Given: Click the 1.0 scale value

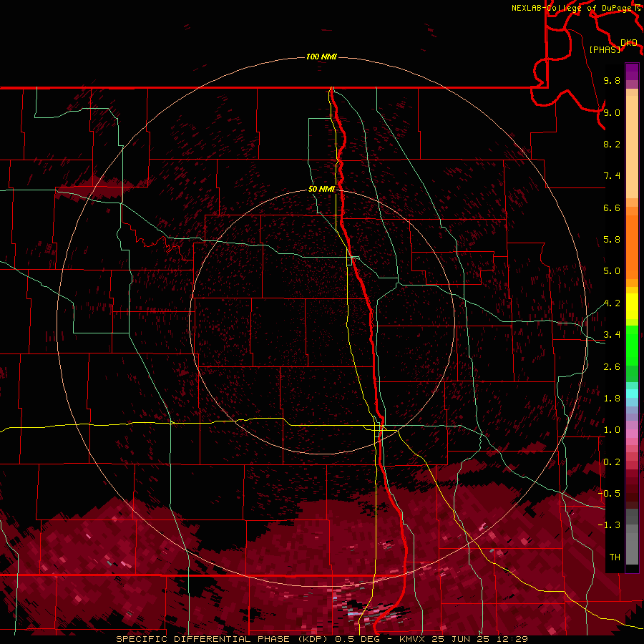Looking at the screenshot, I should 612,430.
